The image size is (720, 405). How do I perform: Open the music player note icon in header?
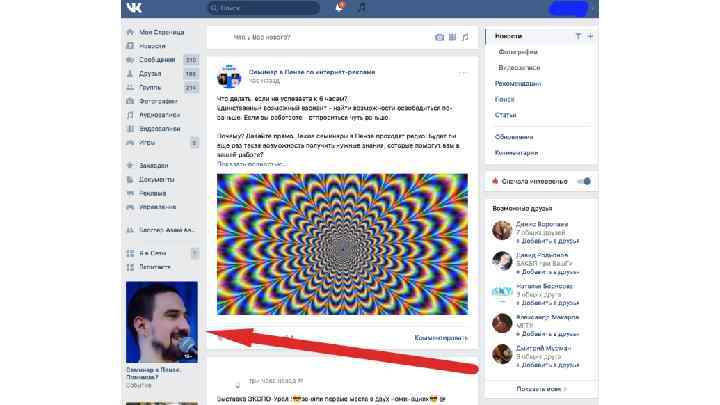(362, 7)
